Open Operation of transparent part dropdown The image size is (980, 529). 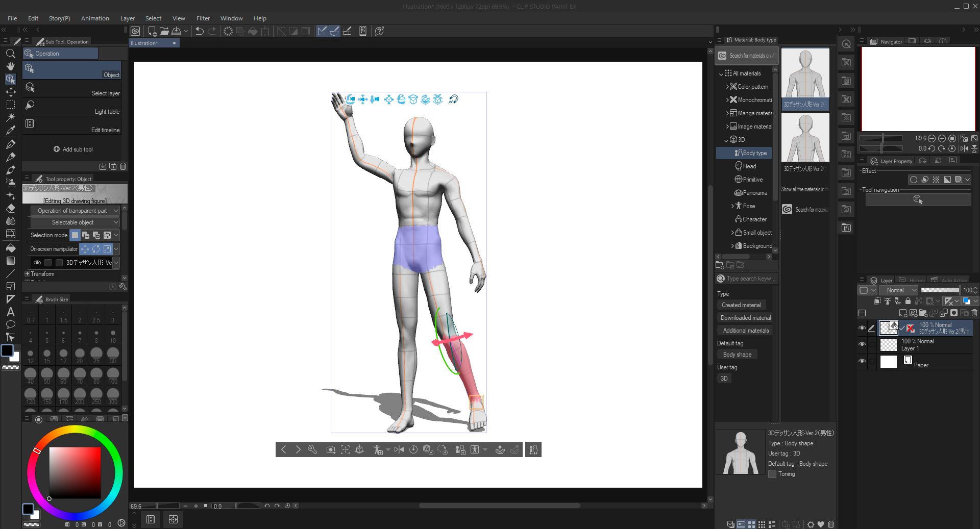75,211
